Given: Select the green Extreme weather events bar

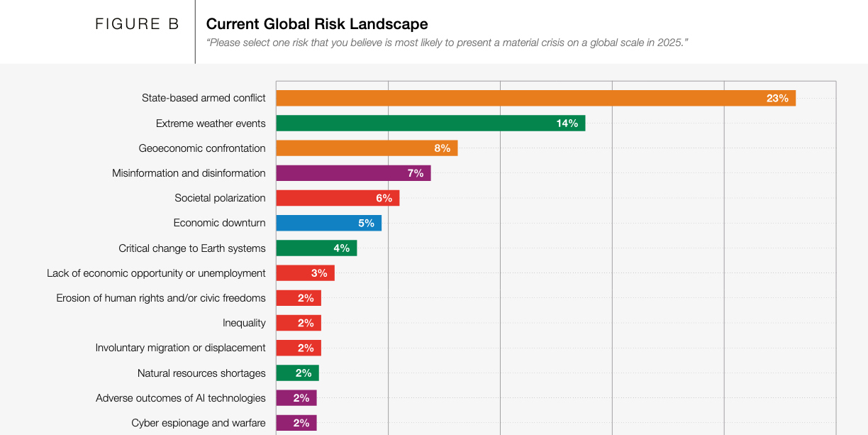Looking at the screenshot, I should [430, 123].
